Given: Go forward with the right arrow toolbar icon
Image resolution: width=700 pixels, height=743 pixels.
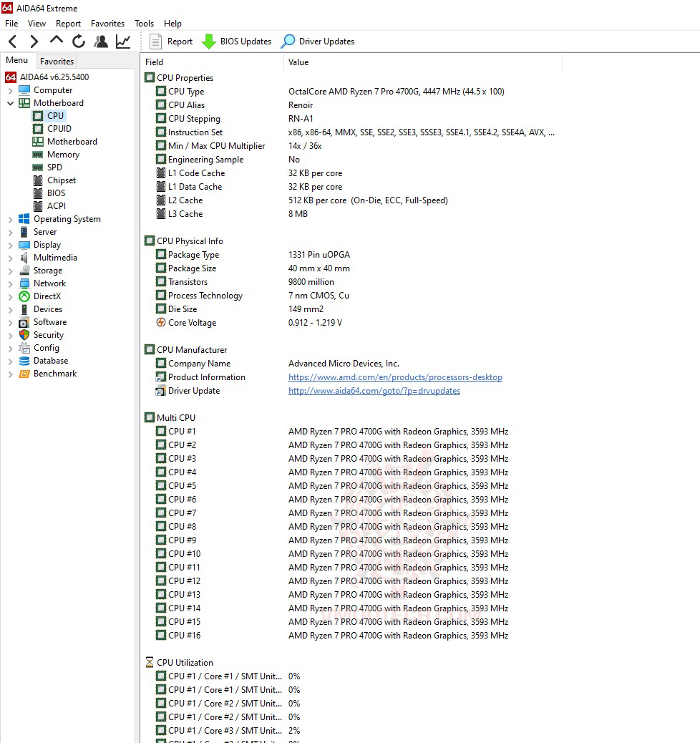Looking at the screenshot, I should pos(34,42).
